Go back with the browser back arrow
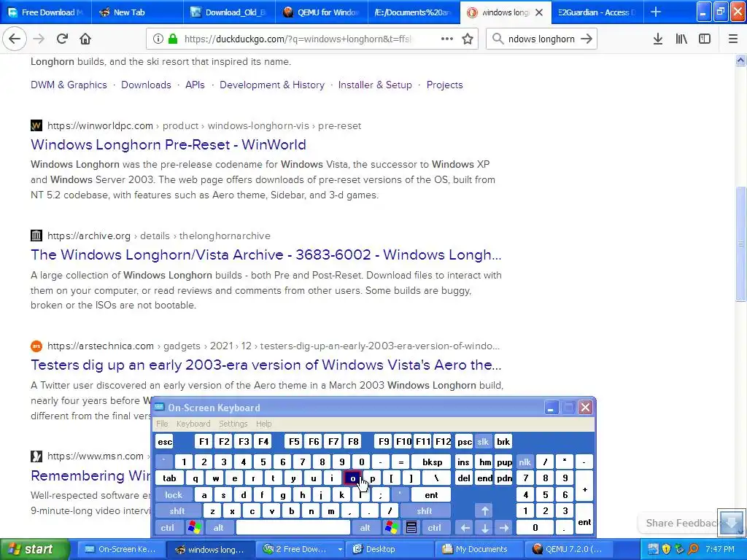 click(x=15, y=39)
